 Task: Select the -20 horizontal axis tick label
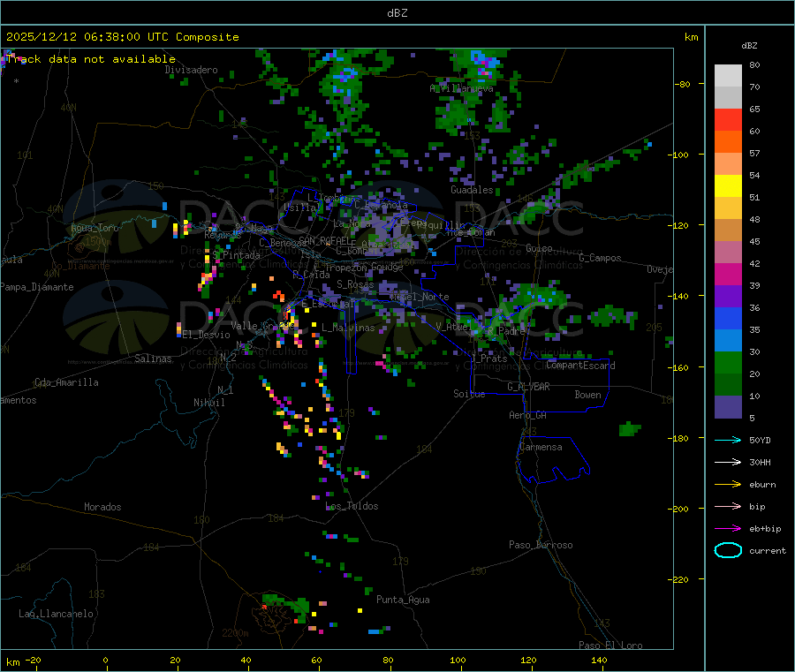coord(34,661)
